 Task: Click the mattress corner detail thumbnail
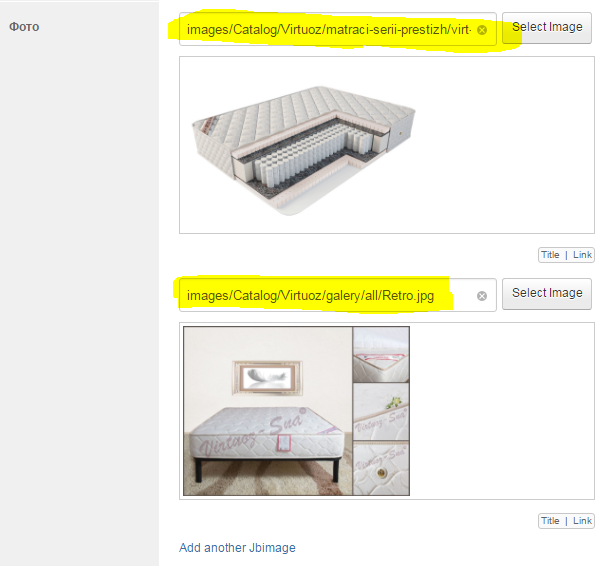point(381,354)
